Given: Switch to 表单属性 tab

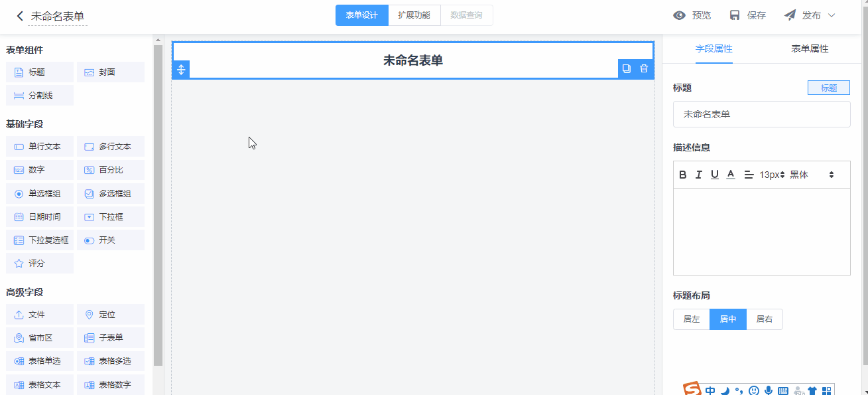Looking at the screenshot, I should 810,49.
